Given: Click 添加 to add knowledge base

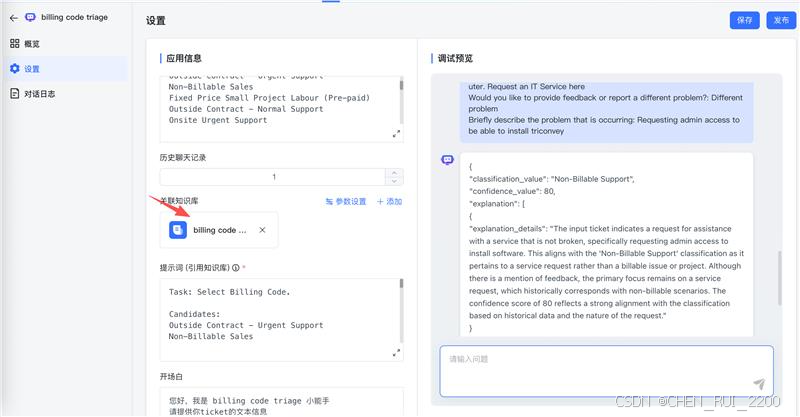Looking at the screenshot, I should point(389,202).
